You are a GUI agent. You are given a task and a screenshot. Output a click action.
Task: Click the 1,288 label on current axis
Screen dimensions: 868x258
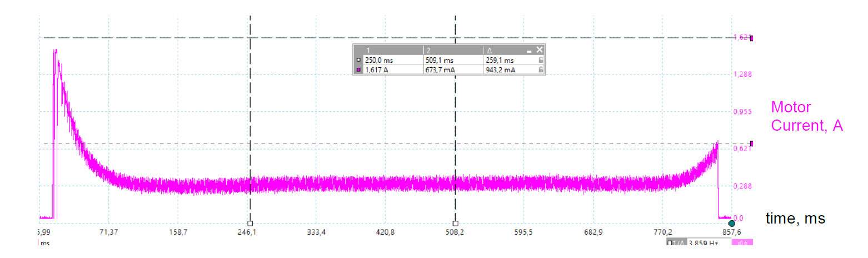(x=742, y=74)
